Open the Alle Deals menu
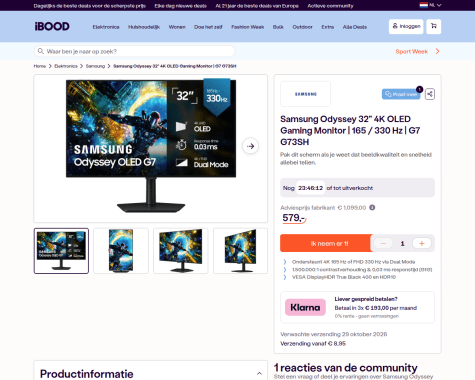 tap(355, 27)
